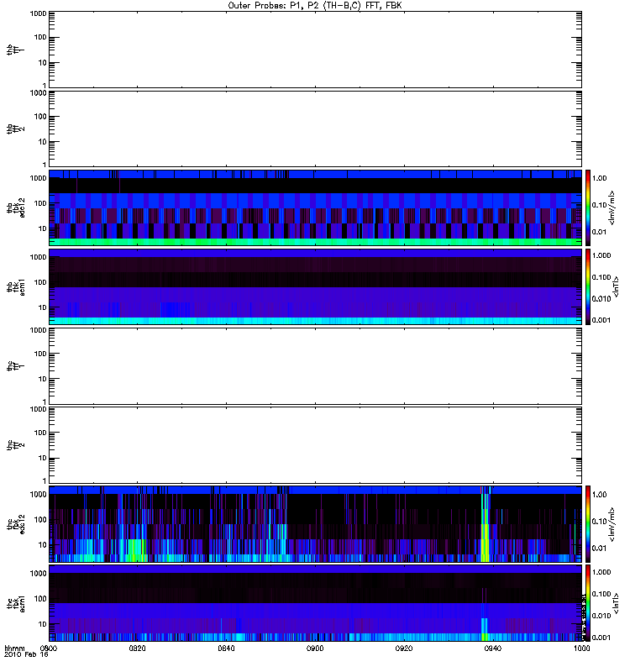Click the thc fbk edc12 color bar

tap(588, 524)
